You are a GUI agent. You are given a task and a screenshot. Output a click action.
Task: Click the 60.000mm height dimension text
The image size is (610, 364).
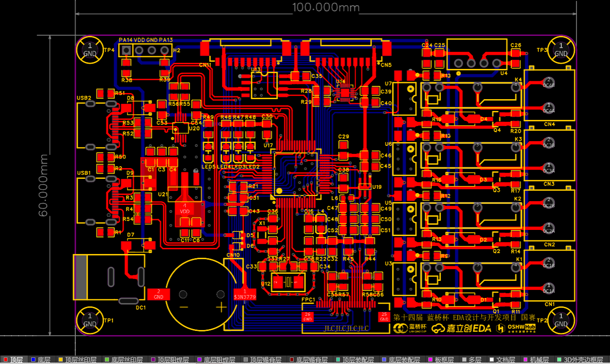pyautogui.click(x=44, y=185)
